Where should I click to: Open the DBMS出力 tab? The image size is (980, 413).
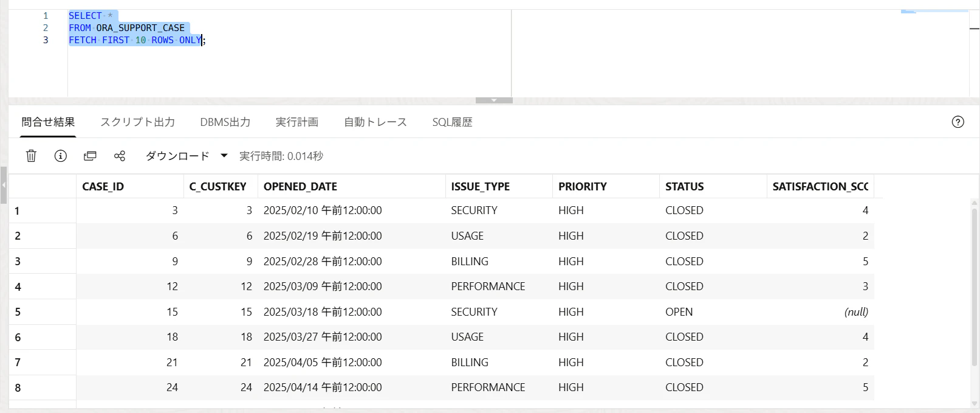pyautogui.click(x=225, y=122)
